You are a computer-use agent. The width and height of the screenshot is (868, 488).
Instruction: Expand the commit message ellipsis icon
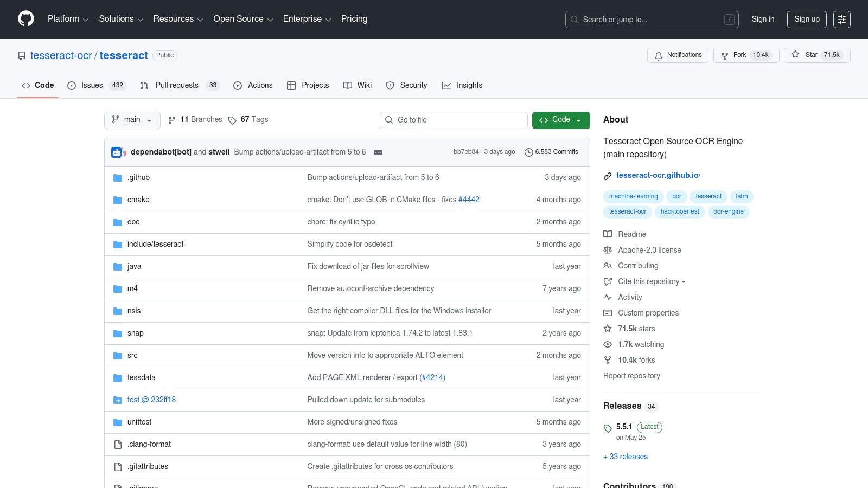(378, 152)
